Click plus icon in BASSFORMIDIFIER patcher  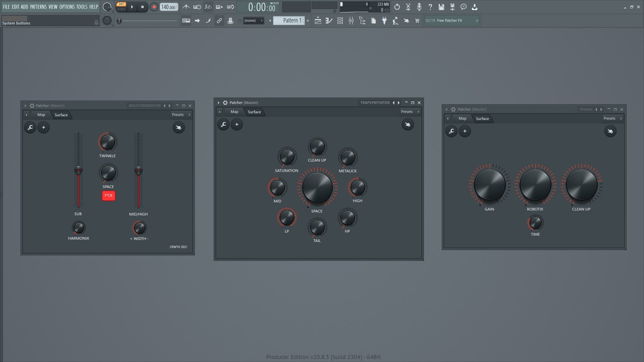click(x=44, y=127)
